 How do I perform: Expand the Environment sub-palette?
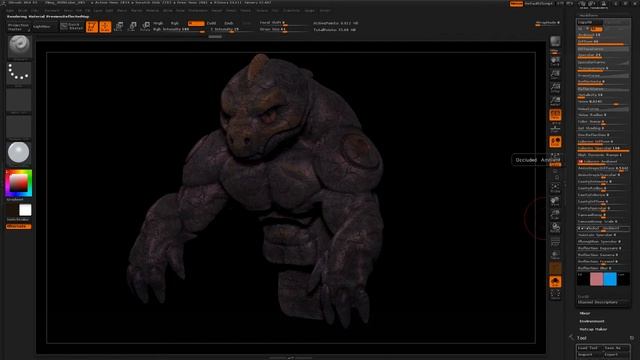pyautogui.click(x=592, y=321)
